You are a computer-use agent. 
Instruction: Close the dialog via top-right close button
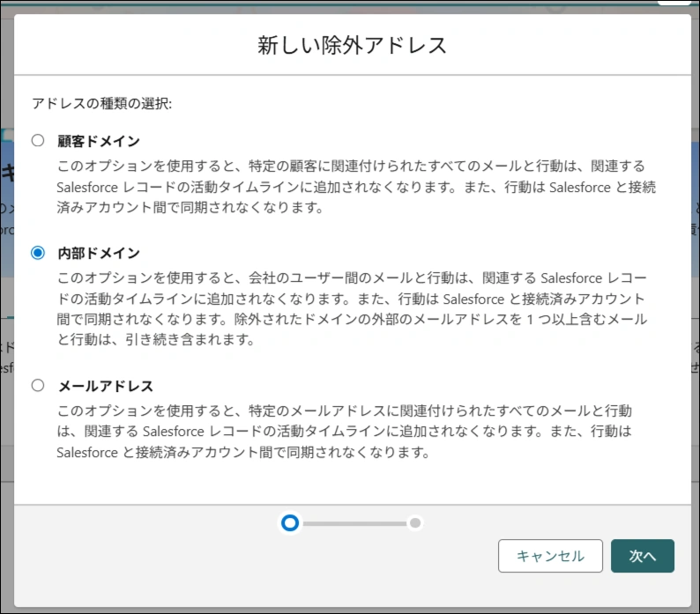coord(675,4)
